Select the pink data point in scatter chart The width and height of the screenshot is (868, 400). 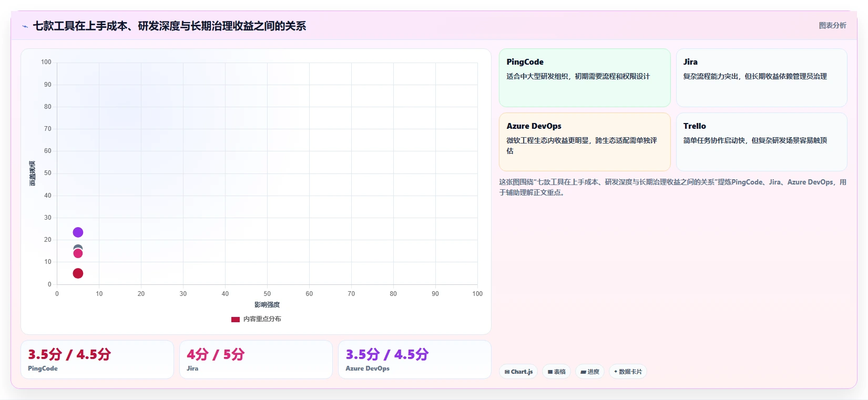click(78, 254)
